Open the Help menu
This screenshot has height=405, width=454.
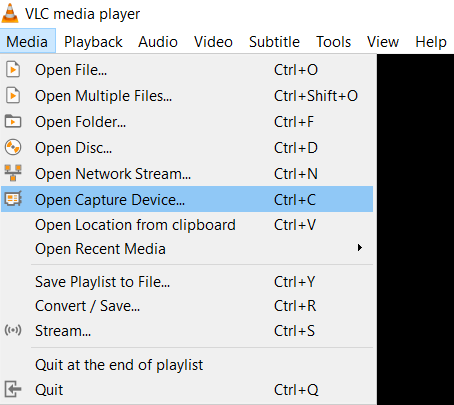(x=431, y=42)
